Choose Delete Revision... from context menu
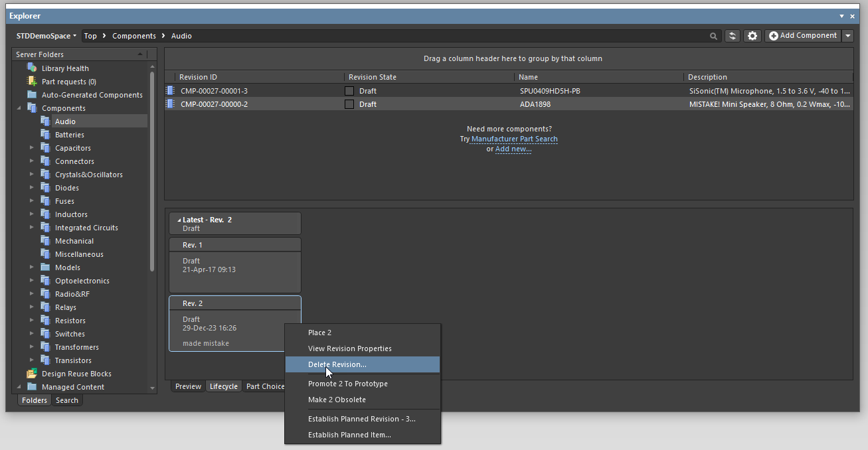The height and width of the screenshot is (450, 868). [x=363, y=364]
